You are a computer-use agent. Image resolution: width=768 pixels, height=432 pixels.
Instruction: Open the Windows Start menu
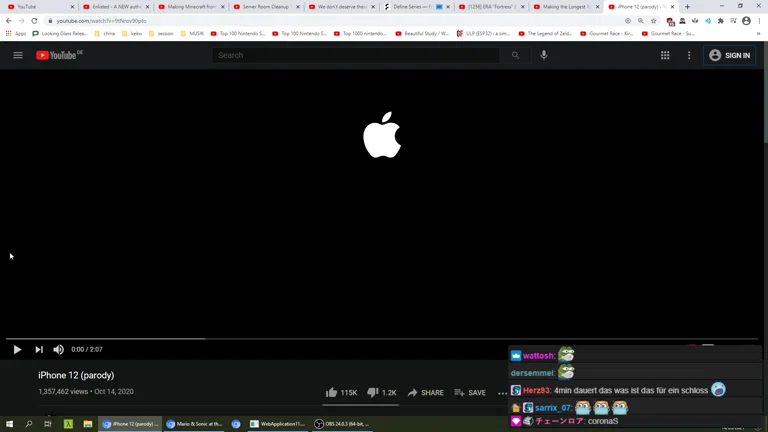tap(9, 424)
